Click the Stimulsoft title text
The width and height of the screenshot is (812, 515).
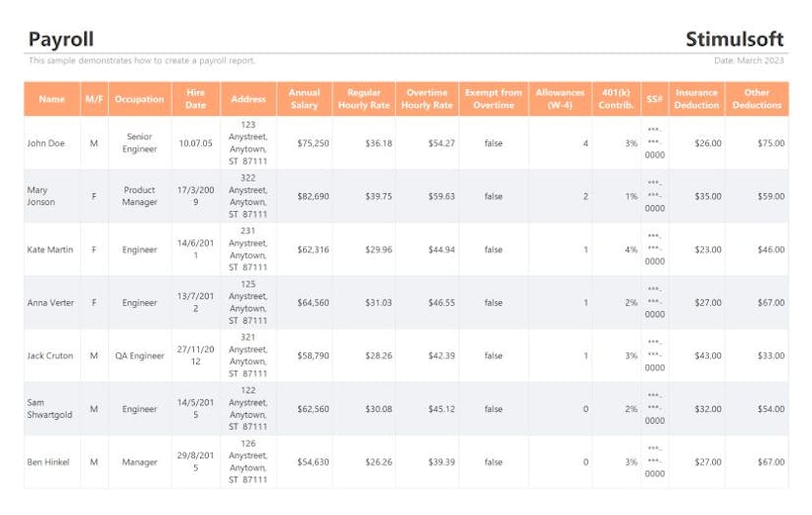[x=735, y=39]
